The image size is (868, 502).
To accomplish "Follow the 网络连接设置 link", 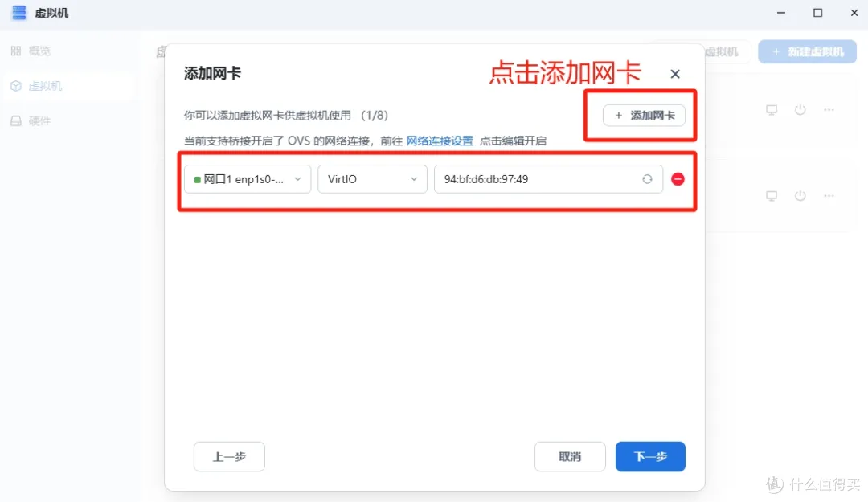I will 440,141.
